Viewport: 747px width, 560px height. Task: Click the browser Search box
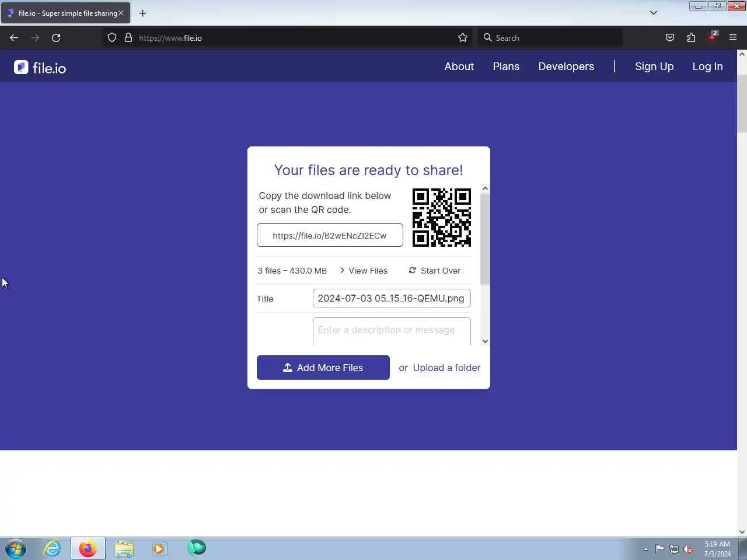tap(550, 38)
